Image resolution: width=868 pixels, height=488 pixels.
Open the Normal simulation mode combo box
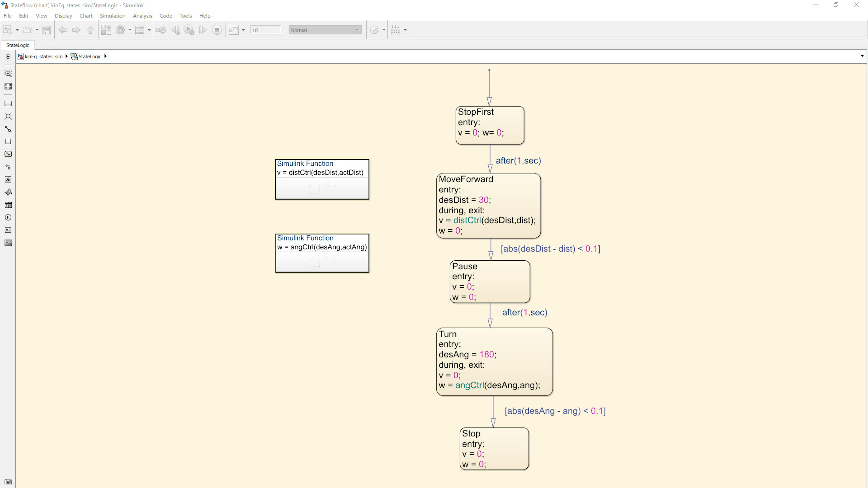coord(325,30)
